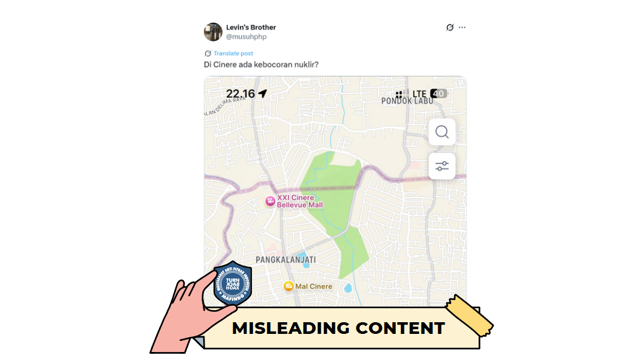Open the map filter sliders button

tap(442, 166)
